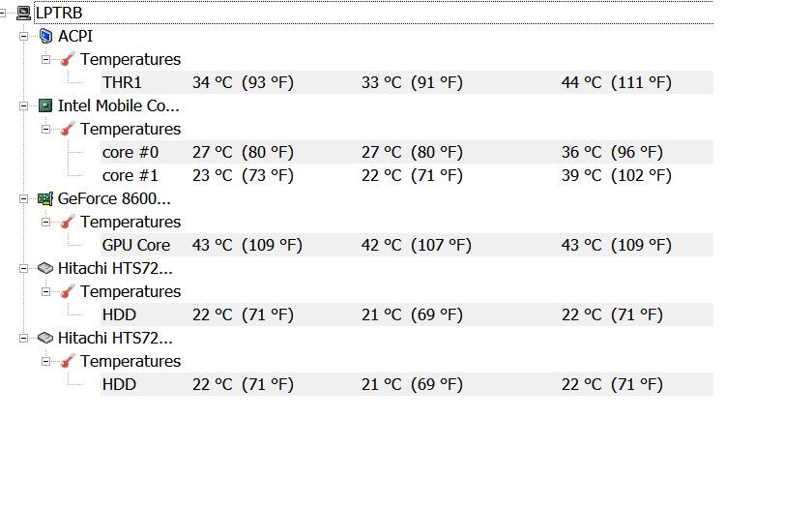This screenshot has width=812, height=508.
Task: Collapse the LPTRB root node
Action: 4,13
